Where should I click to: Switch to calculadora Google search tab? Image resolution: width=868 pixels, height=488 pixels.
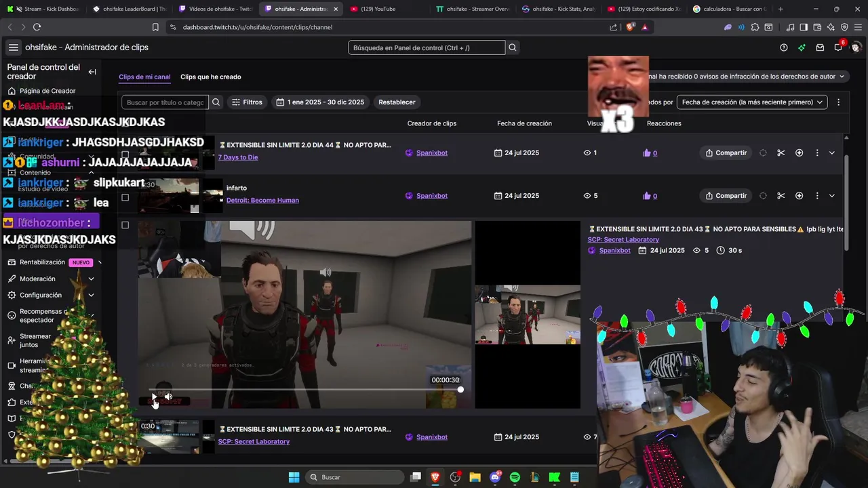tap(730, 9)
